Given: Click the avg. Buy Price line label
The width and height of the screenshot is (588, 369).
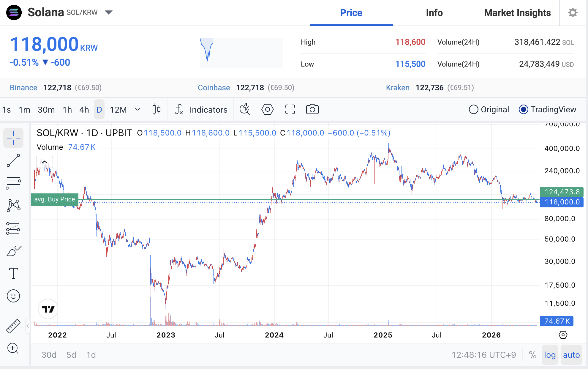Looking at the screenshot, I should pos(55,199).
